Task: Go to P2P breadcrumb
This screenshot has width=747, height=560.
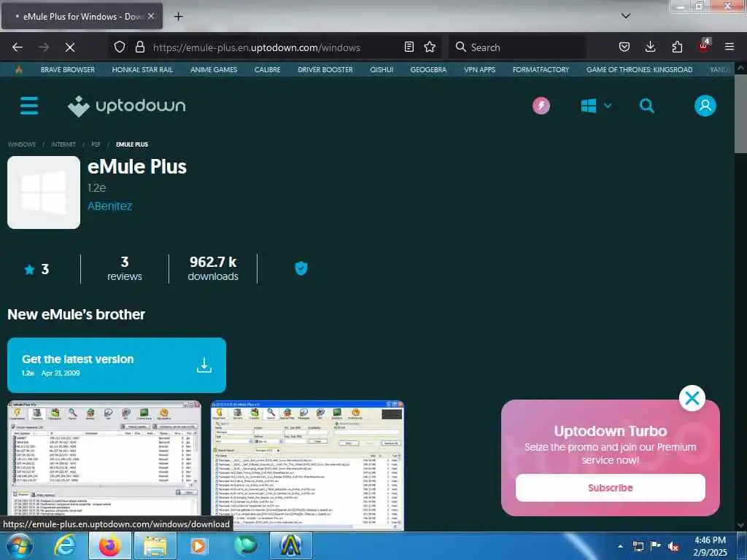Action: point(96,144)
